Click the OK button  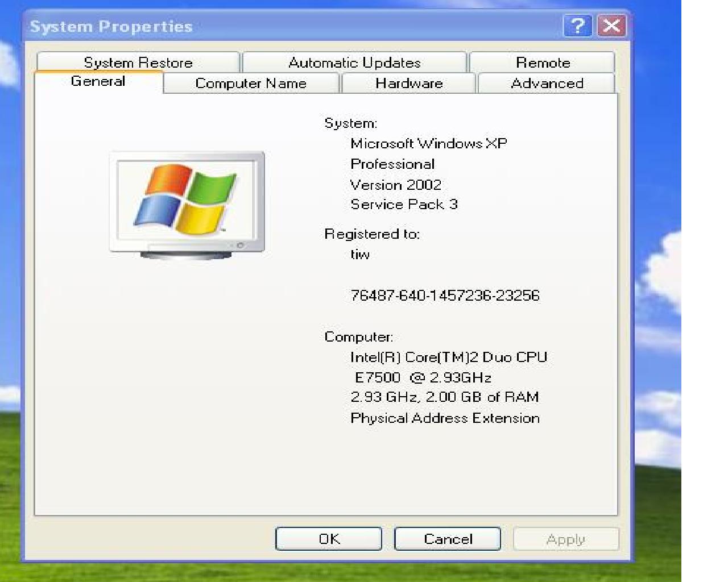[329, 539]
